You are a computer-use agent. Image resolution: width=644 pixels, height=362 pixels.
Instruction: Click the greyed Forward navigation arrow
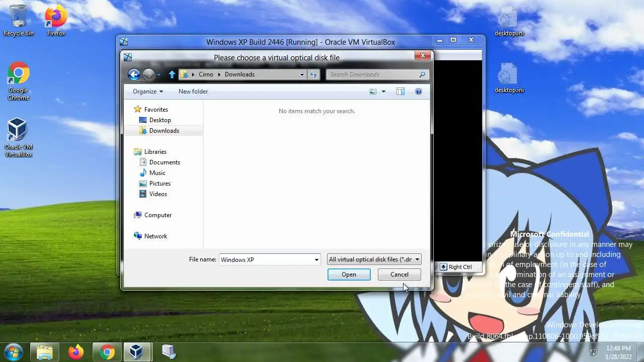(x=148, y=74)
